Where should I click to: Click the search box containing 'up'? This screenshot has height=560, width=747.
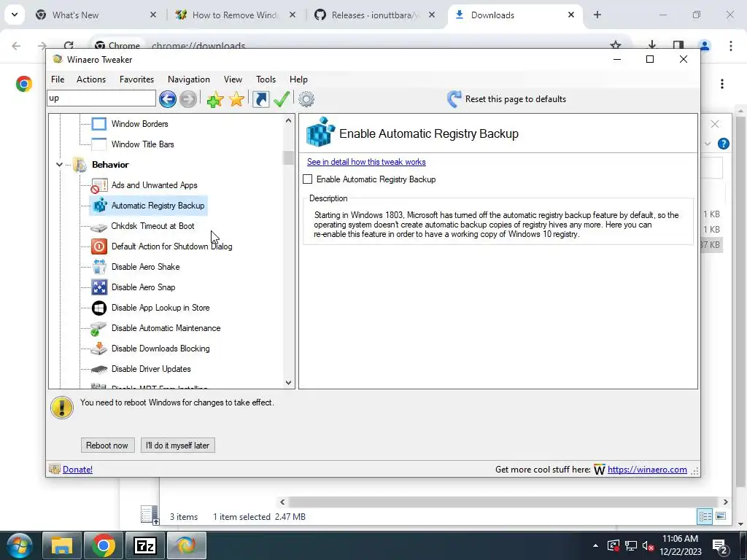(x=101, y=98)
